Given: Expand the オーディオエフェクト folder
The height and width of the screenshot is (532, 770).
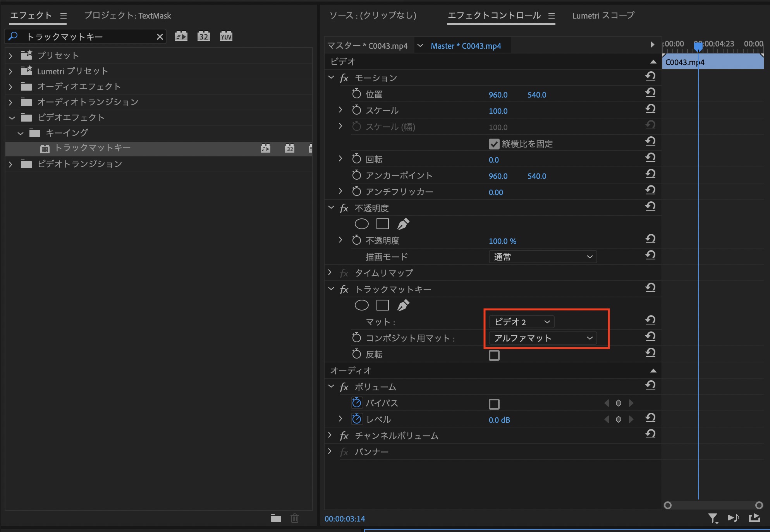Looking at the screenshot, I should coord(11,87).
